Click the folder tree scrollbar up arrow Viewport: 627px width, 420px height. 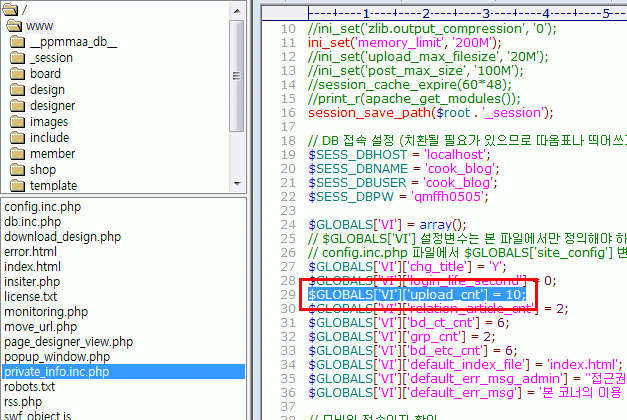click(237, 8)
